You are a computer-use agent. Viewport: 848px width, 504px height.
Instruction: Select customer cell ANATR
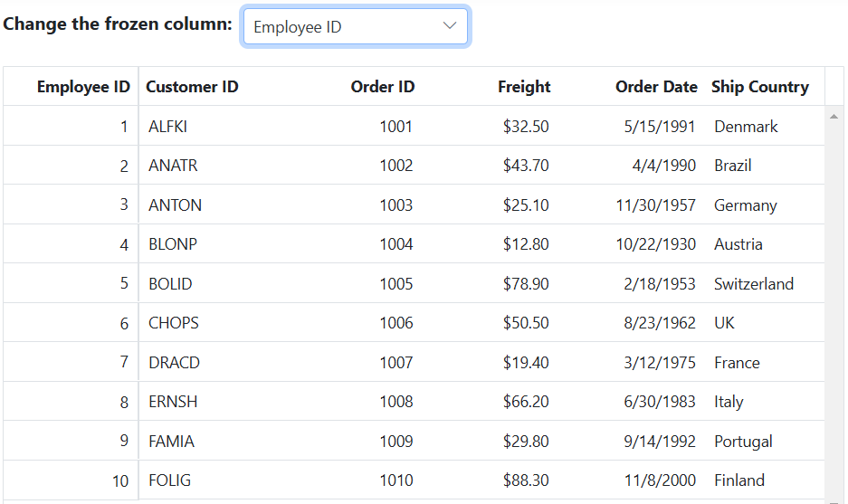click(x=173, y=166)
